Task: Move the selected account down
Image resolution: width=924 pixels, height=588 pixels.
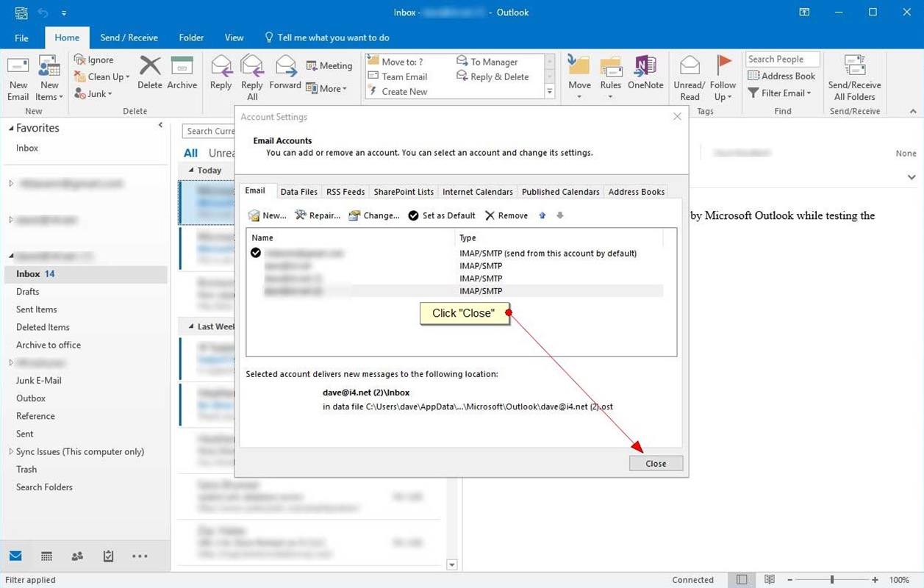Action: [x=560, y=215]
